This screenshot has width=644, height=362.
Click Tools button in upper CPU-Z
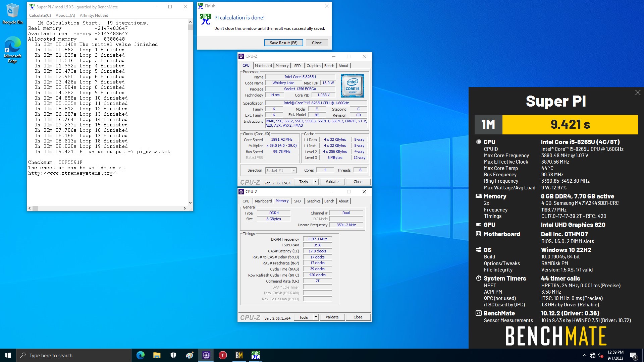(304, 182)
